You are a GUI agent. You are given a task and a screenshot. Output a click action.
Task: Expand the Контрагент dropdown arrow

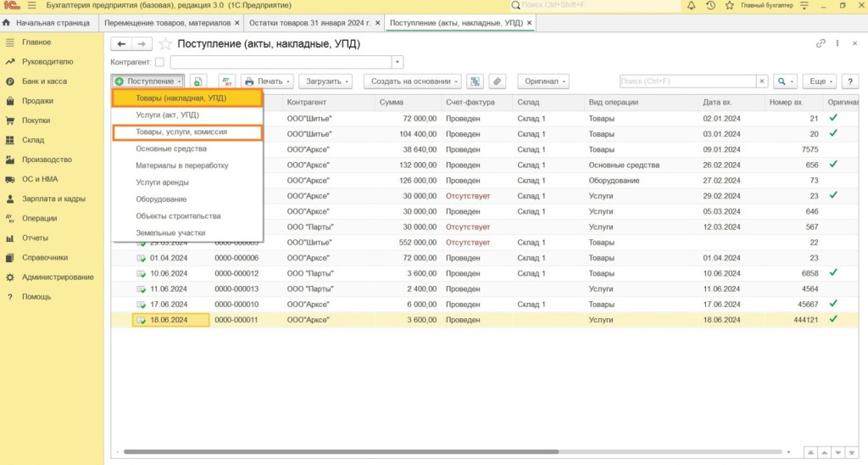click(397, 62)
